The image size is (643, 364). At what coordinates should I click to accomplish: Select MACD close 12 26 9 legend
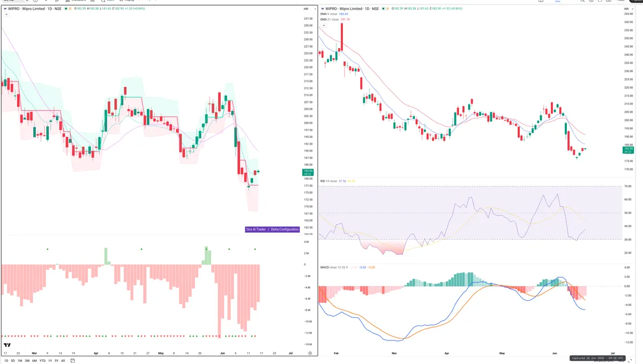(334, 267)
